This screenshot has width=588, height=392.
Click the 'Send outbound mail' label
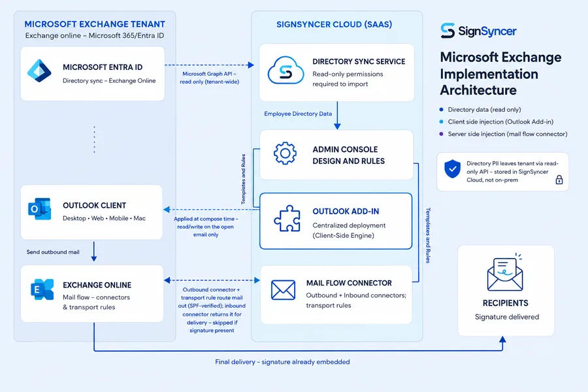(x=53, y=252)
